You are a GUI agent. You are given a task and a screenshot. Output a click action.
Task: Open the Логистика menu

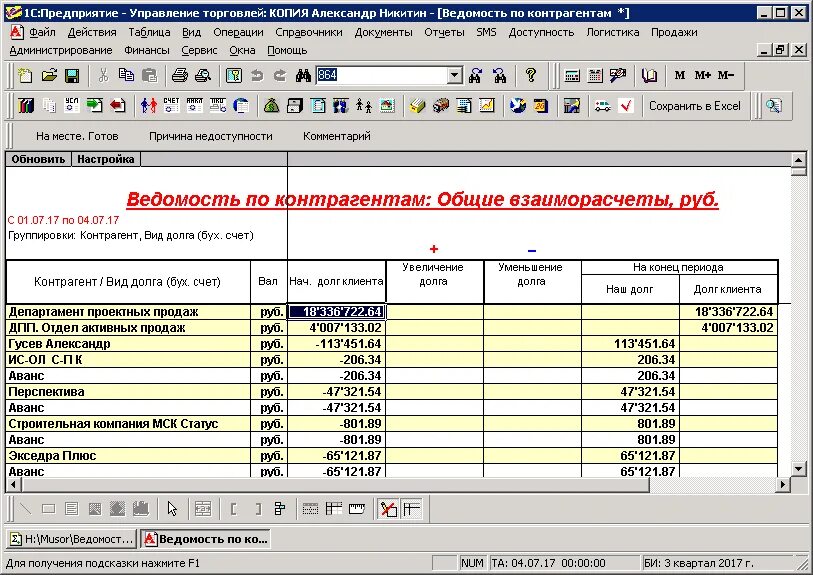tap(612, 32)
